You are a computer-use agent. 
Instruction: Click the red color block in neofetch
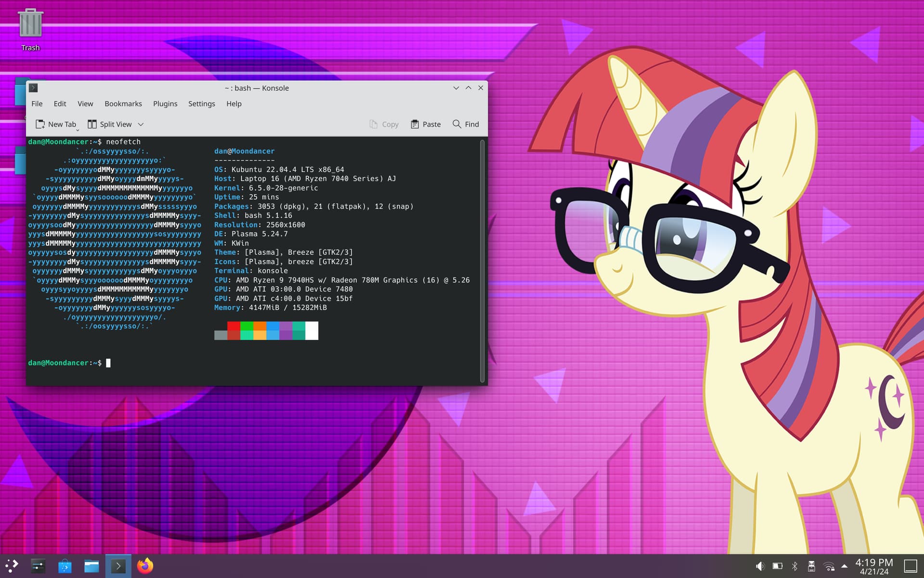coord(234,327)
